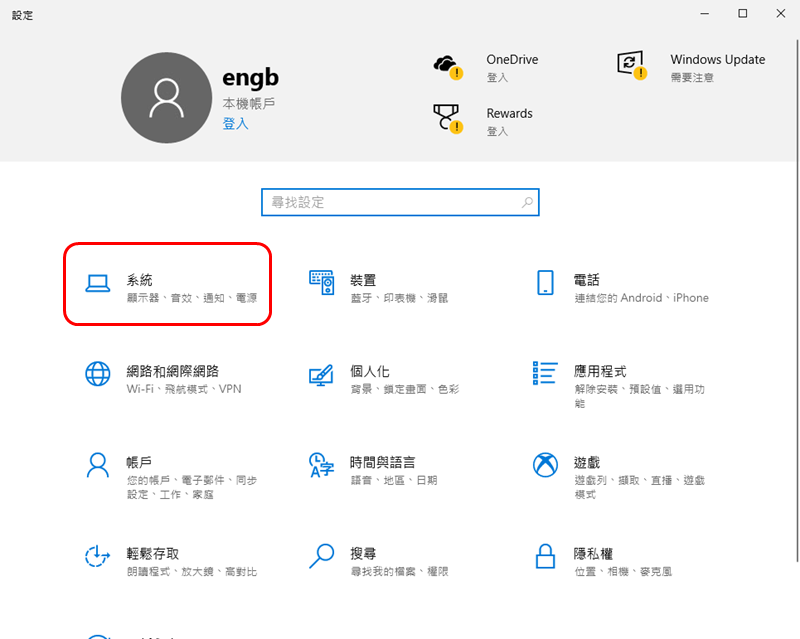
Task: Open the 系統 laptop icon
Action: point(97,283)
